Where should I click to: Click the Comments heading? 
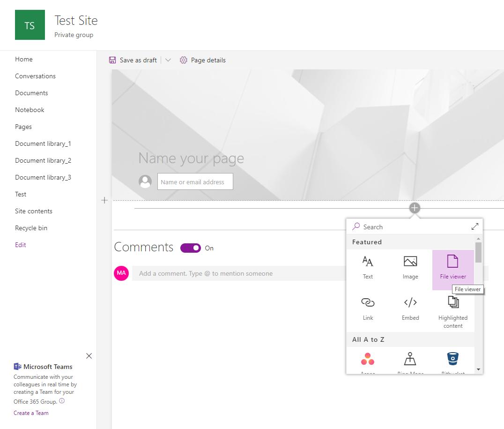point(144,247)
